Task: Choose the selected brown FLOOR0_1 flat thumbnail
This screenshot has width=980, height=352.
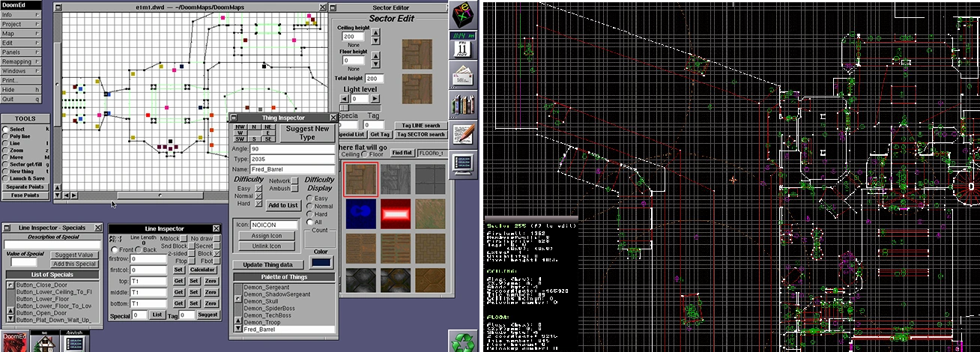Action: [360, 180]
